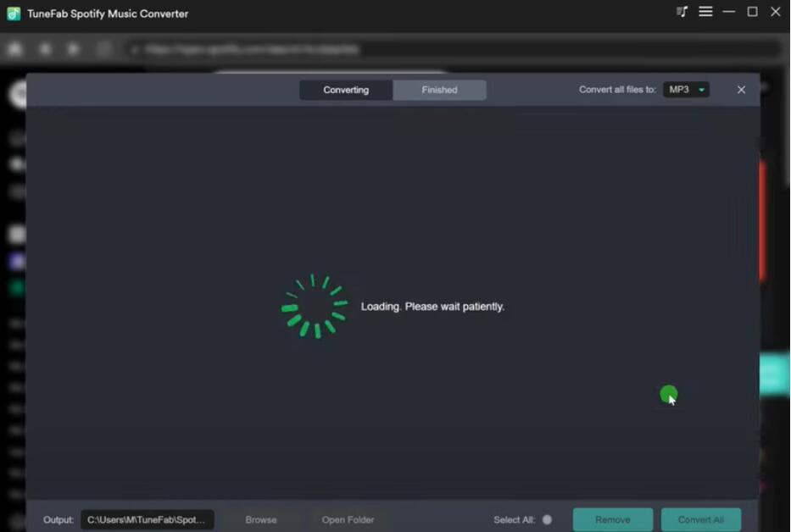The image size is (791, 532).
Task: Minimize the TuneFab window
Action: [x=728, y=11]
